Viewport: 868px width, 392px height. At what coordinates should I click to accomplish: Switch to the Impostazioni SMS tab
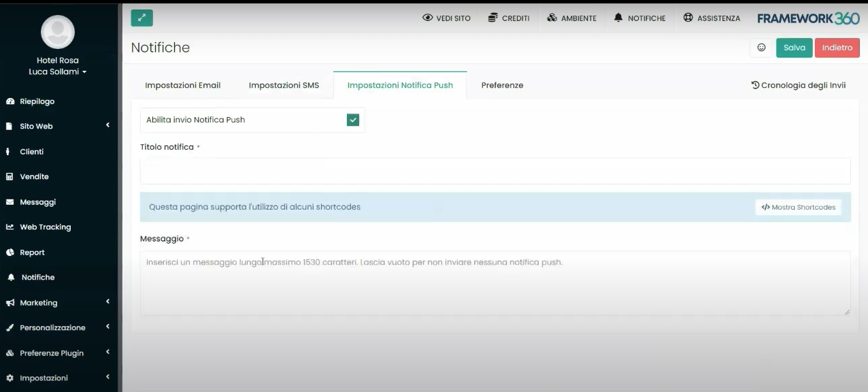(284, 85)
